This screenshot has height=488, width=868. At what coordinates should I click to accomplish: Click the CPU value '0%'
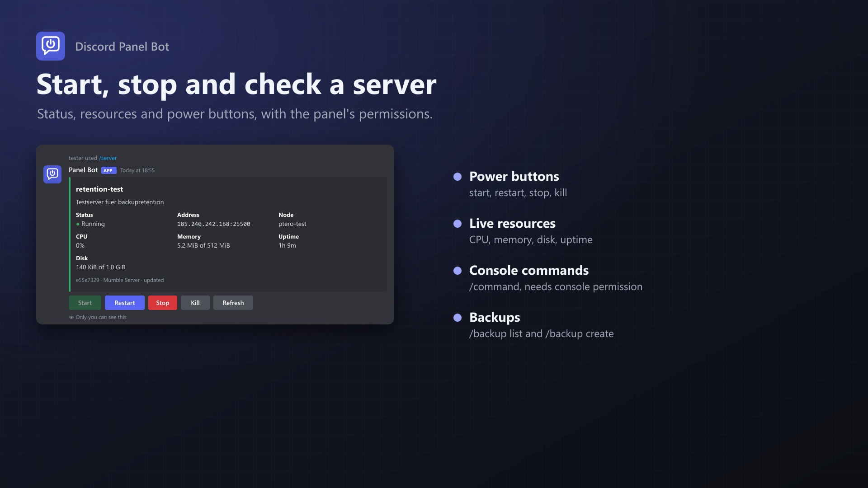[x=80, y=246]
